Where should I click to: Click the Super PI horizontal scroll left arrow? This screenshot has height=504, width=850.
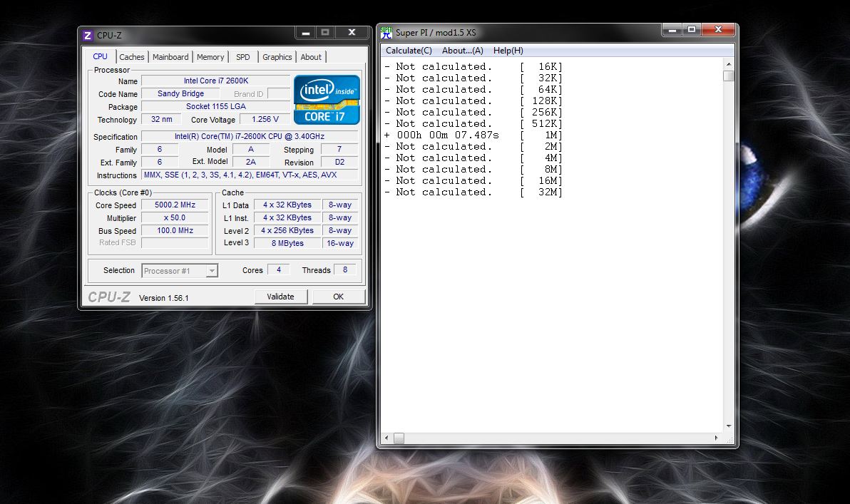pos(386,438)
